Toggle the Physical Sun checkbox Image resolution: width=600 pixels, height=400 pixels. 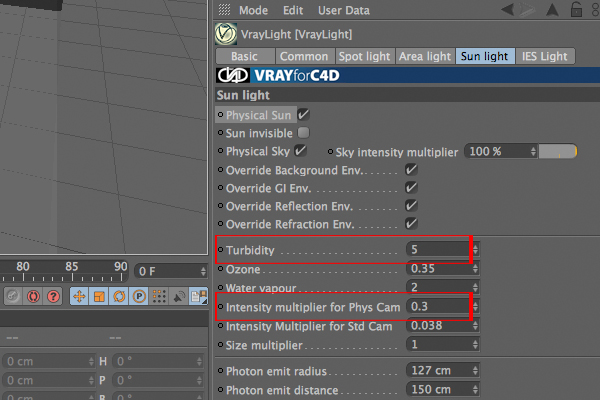tap(304, 114)
